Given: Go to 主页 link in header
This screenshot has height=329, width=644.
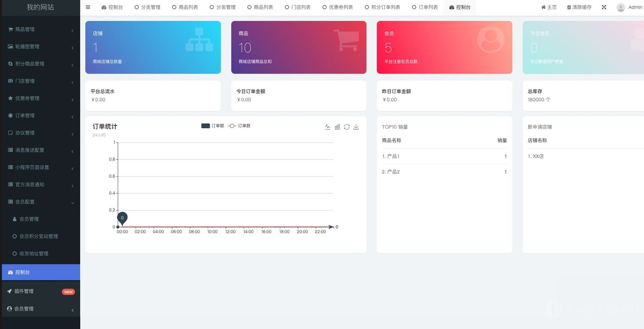Looking at the screenshot, I should (549, 7).
